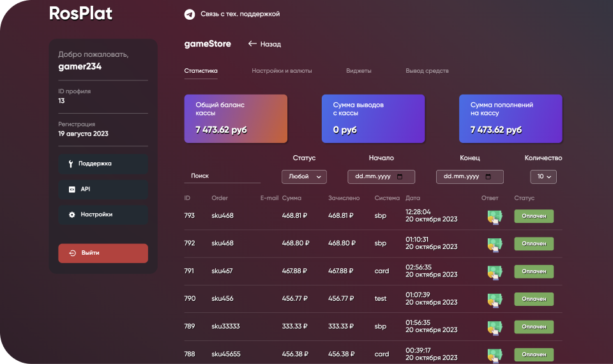Viewport: 613px width, 364px height.
Task: Click the Связь с тех. поддержкой link
Action: [x=239, y=14]
